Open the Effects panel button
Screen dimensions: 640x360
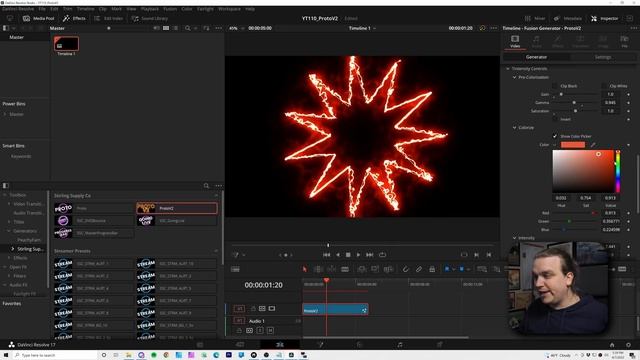pos(74,18)
